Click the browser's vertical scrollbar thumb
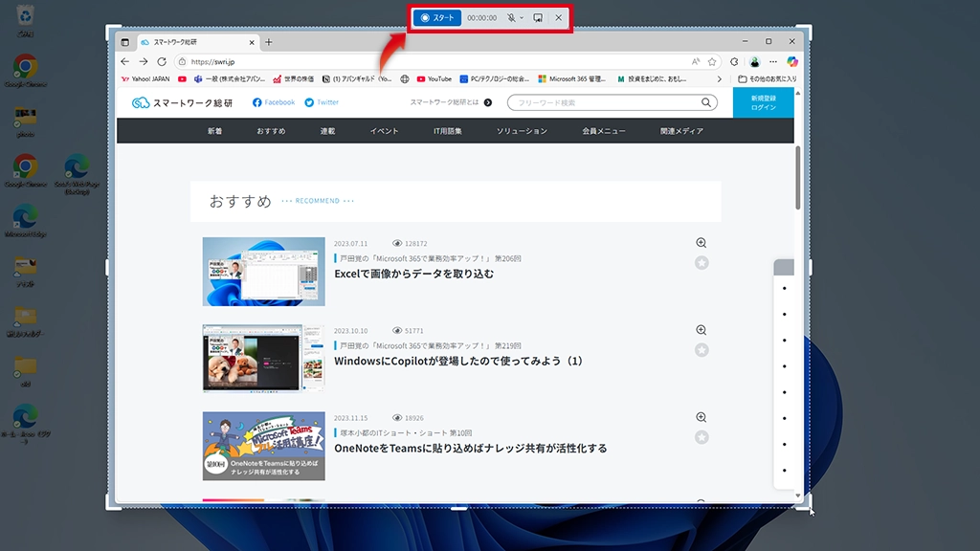This screenshot has height=551, width=980. point(797,178)
